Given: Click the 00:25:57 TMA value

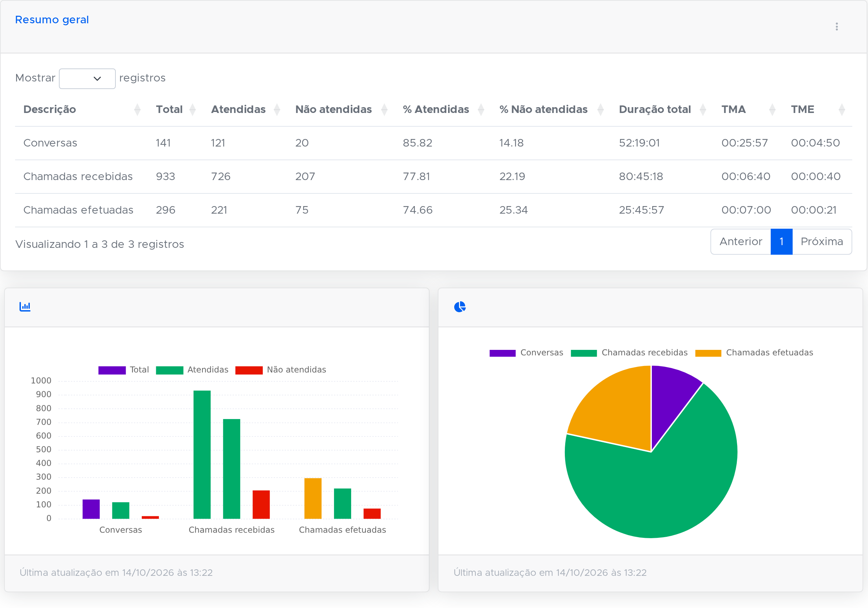Looking at the screenshot, I should tap(745, 143).
